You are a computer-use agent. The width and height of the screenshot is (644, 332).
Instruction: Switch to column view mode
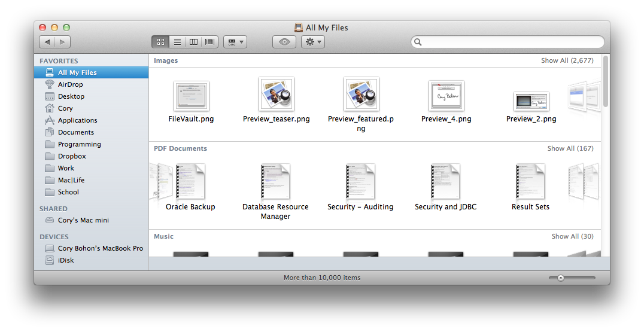[193, 42]
